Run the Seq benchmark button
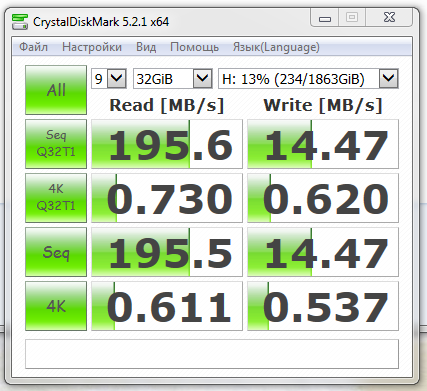 click(x=56, y=252)
